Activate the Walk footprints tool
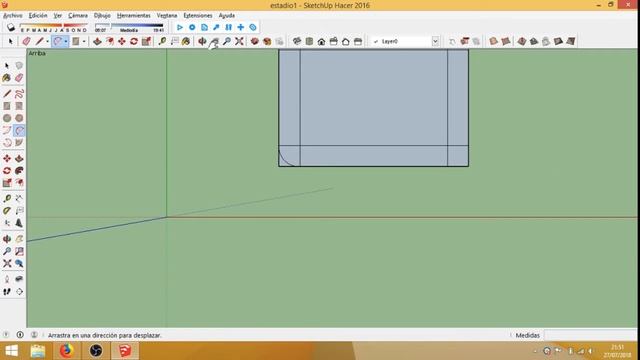 point(7,291)
